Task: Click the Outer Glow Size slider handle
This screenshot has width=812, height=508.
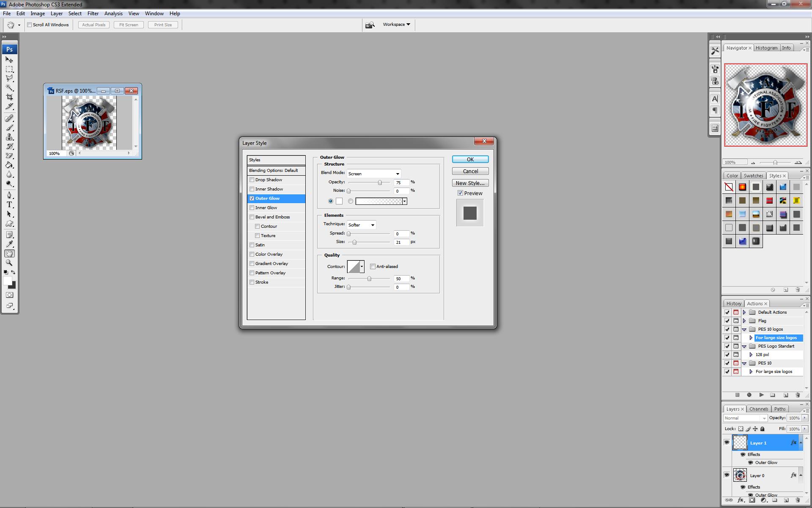Action: (354, 242)
